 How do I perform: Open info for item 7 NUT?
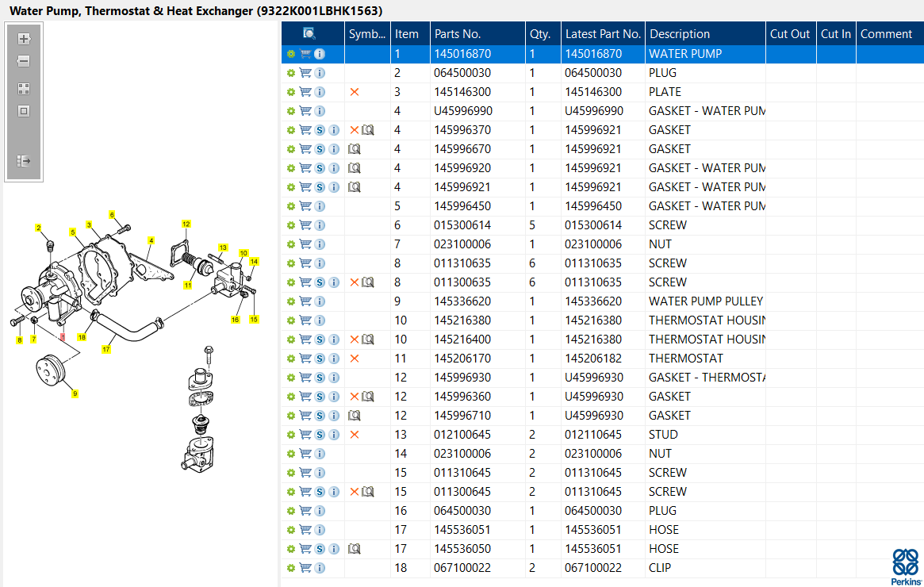pyautogui.click(x=320, y=244)
